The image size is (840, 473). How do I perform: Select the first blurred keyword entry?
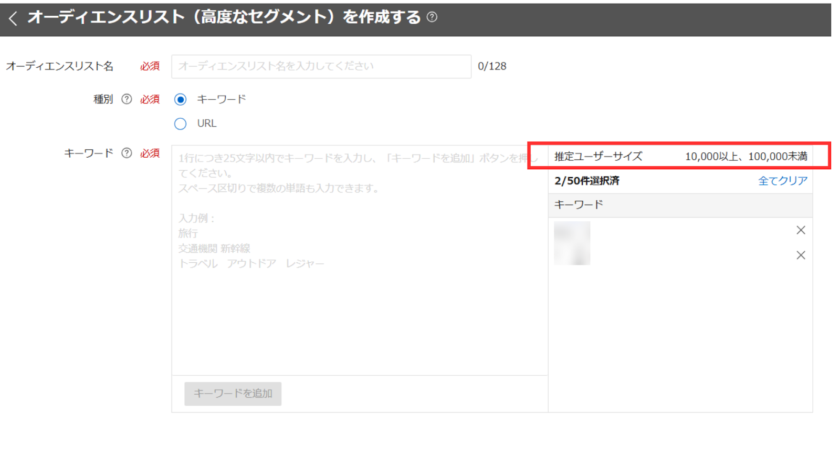[x=571, y=232]
